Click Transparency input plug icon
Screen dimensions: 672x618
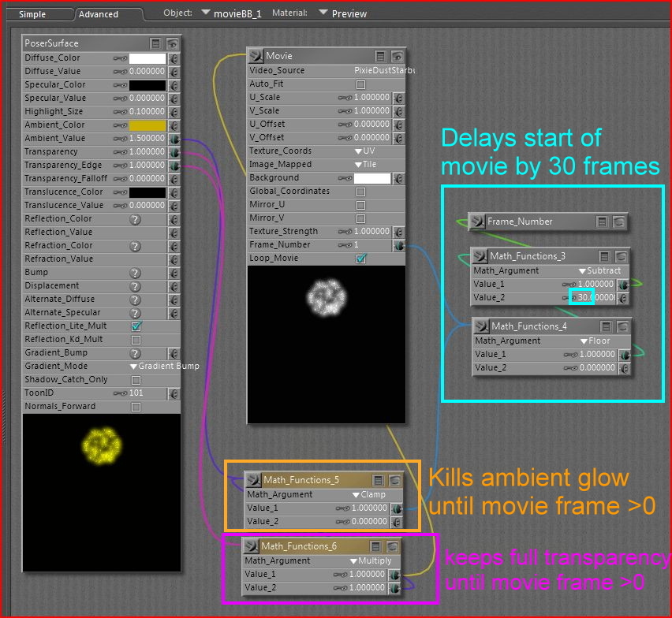pyautogui.click(x=174, y=152)
